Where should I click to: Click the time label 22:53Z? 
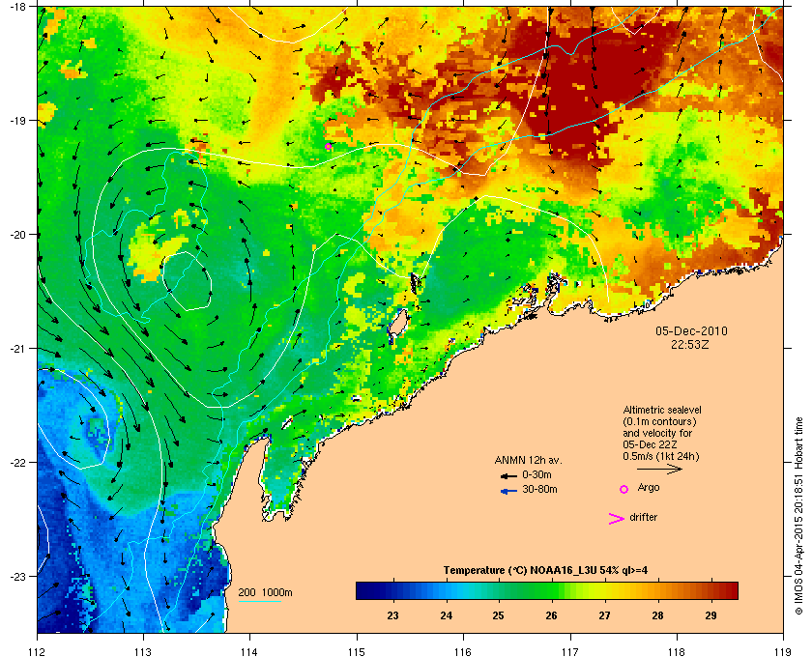click(x=690, y=344)
